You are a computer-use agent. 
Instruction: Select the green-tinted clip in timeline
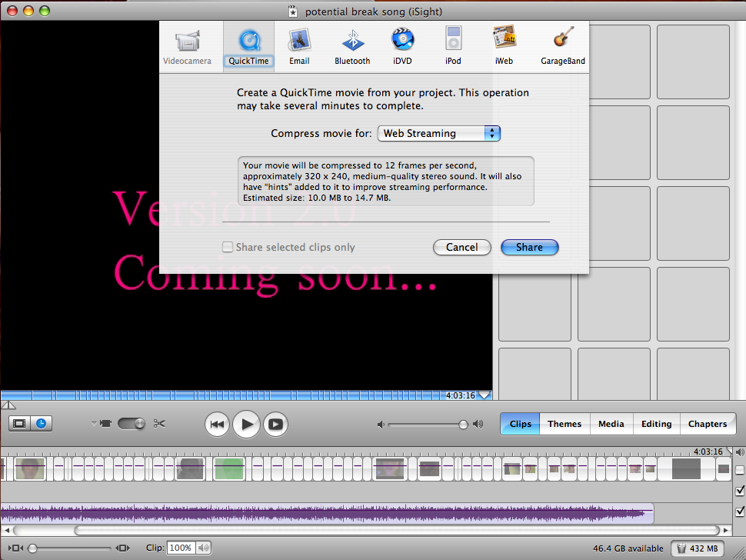pos(229,469)
